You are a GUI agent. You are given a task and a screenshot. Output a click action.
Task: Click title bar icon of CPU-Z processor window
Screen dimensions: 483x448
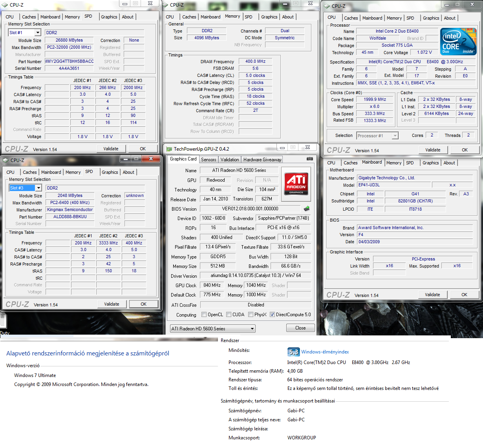327,6
